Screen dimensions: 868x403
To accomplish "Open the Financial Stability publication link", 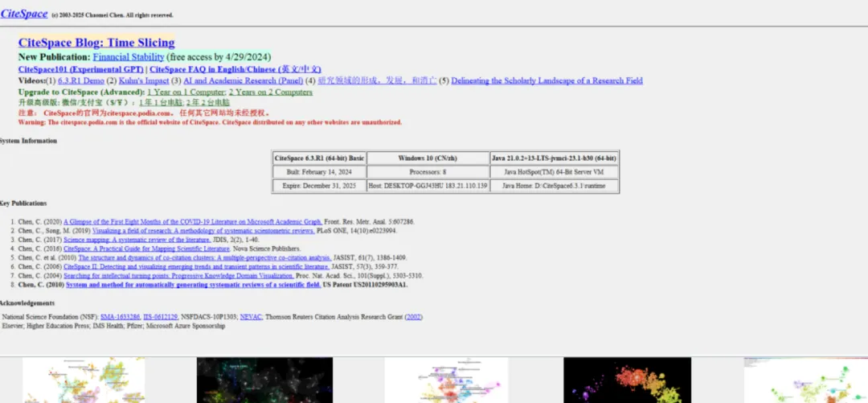I will point(129,57).
